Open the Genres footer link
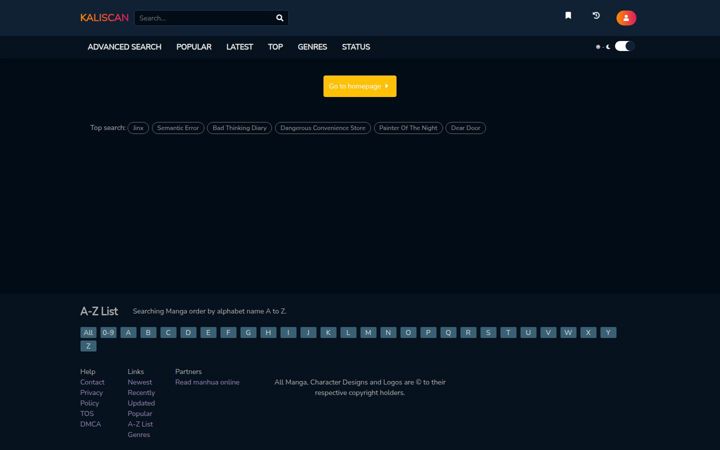 (x=139, y=435)
